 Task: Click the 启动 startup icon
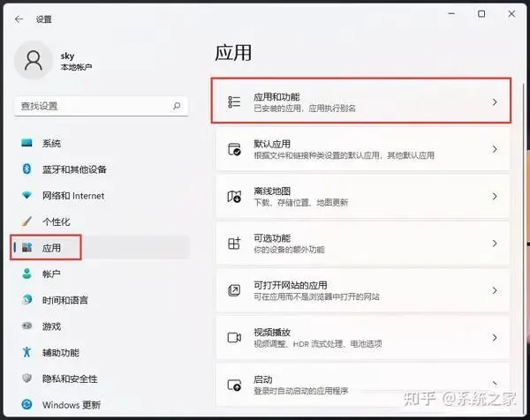click(x=234, y=385)
